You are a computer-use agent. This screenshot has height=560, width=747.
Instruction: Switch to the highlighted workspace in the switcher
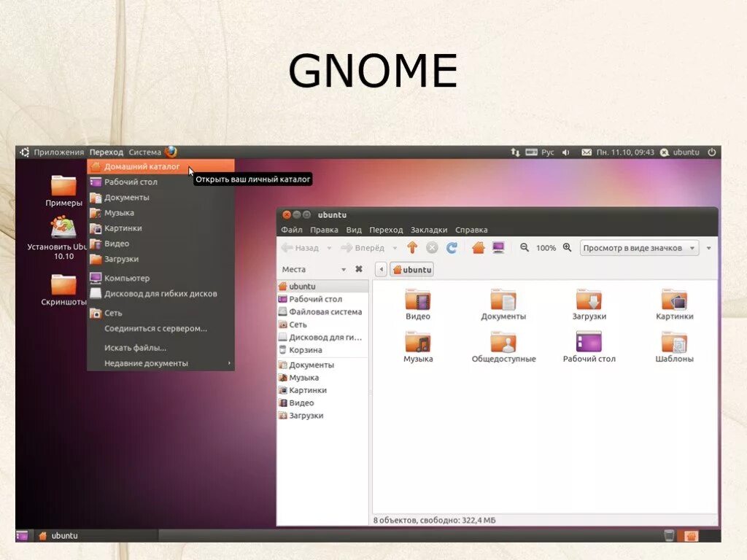click(x=691, y=536)
